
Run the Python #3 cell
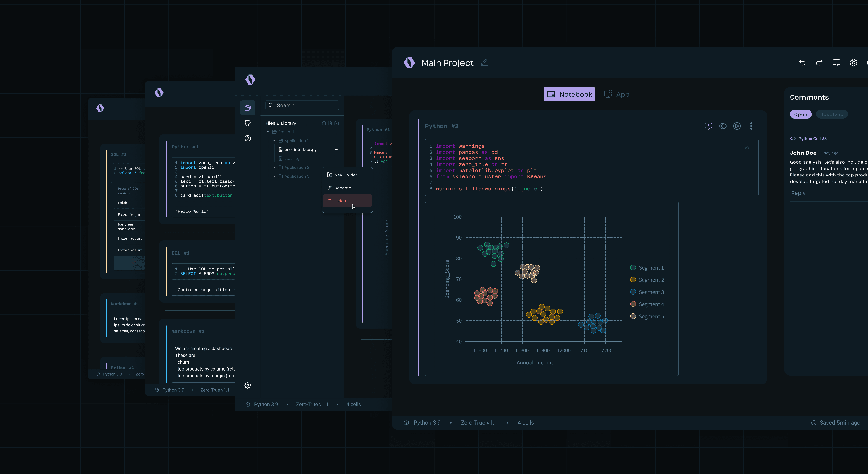[737, 126]
